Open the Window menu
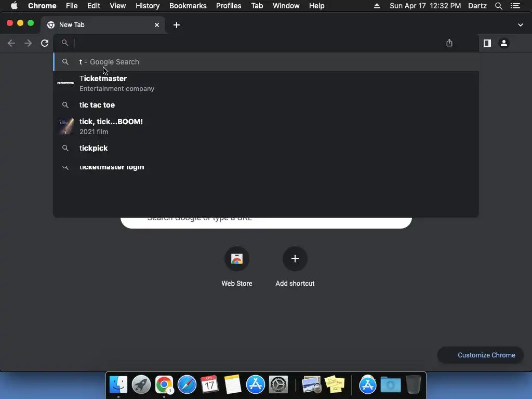532x399 pixels. tap(286, 6)
